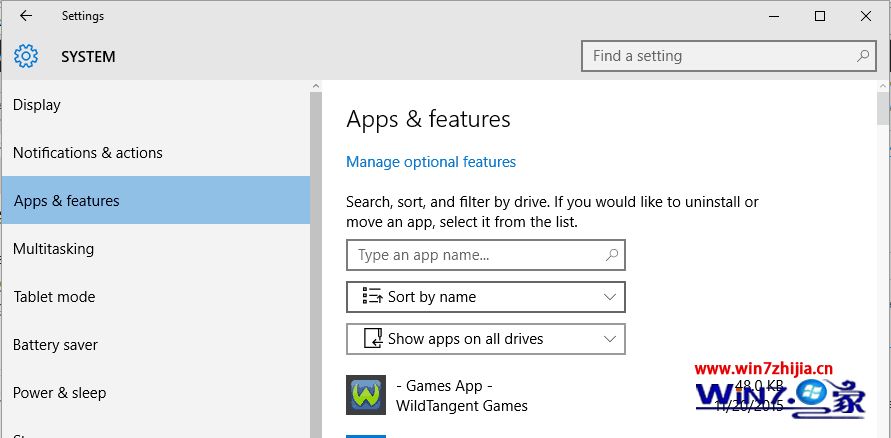This screenshot has width=891, height=438.
Task: Click the back arrow in Settings
Action: [26, 16]
